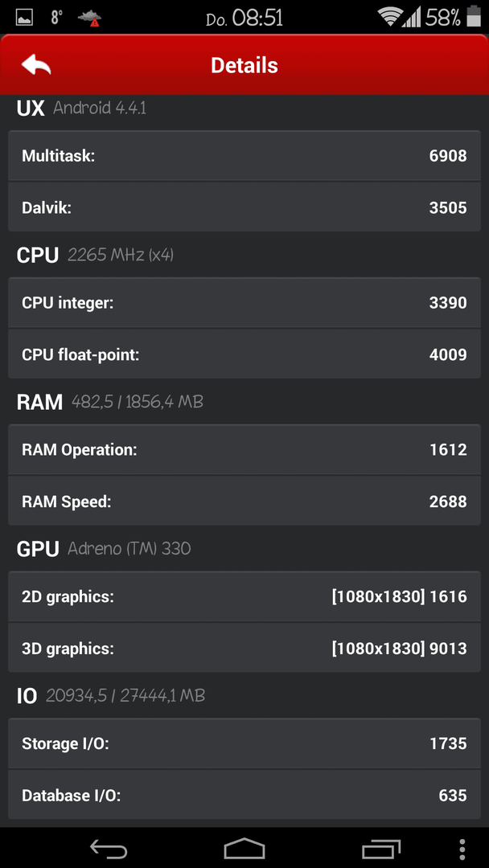
Task: Select the RAM Speed result row
Action: (244, 501)
